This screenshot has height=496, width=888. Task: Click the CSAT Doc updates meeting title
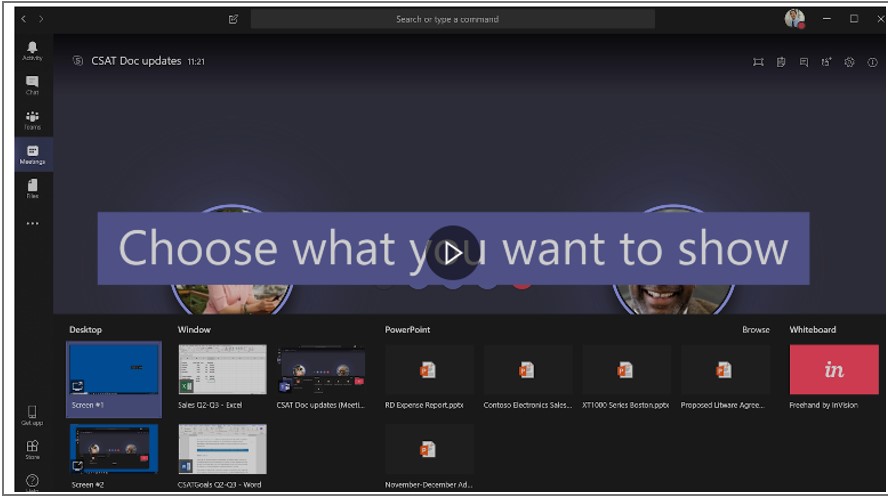pos(136,61)
